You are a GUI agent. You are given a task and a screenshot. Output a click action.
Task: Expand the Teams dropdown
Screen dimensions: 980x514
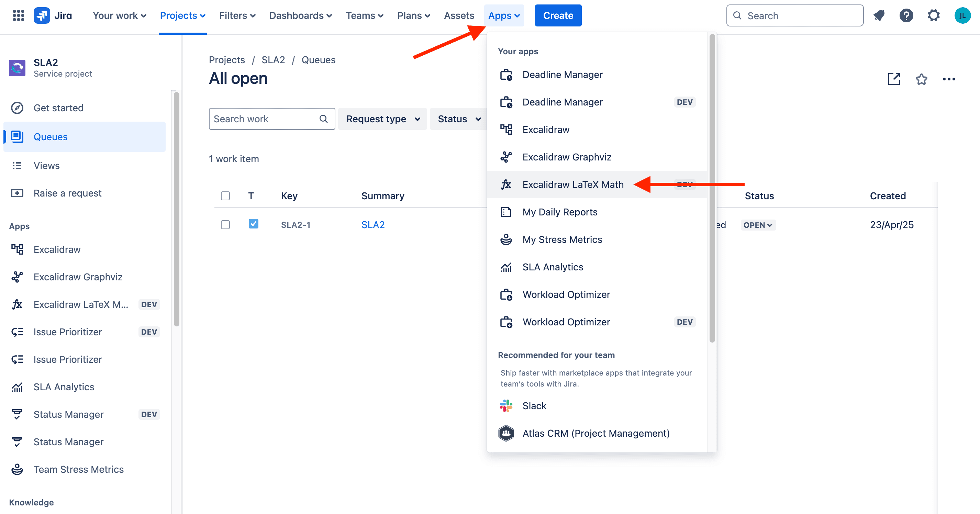365,15
